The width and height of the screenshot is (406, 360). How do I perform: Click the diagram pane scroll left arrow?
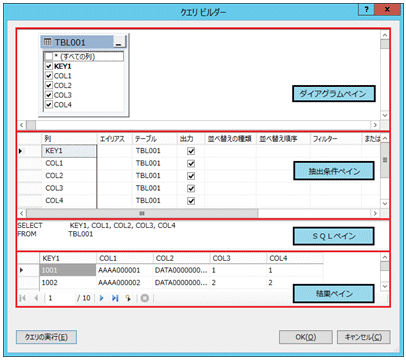22,125
